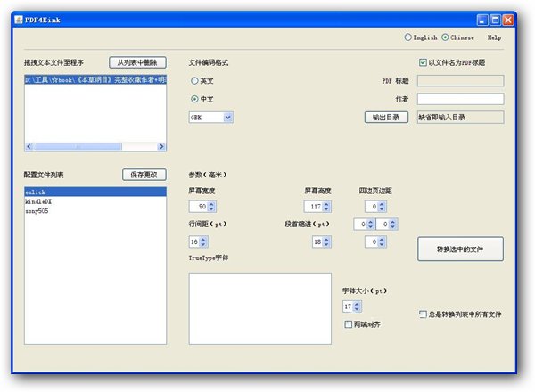Image resolution: width=535 pixels, height=392 pixels.
Task: Decrease the 屏幕高度 spinner value
Action: [x=326, y=210]
